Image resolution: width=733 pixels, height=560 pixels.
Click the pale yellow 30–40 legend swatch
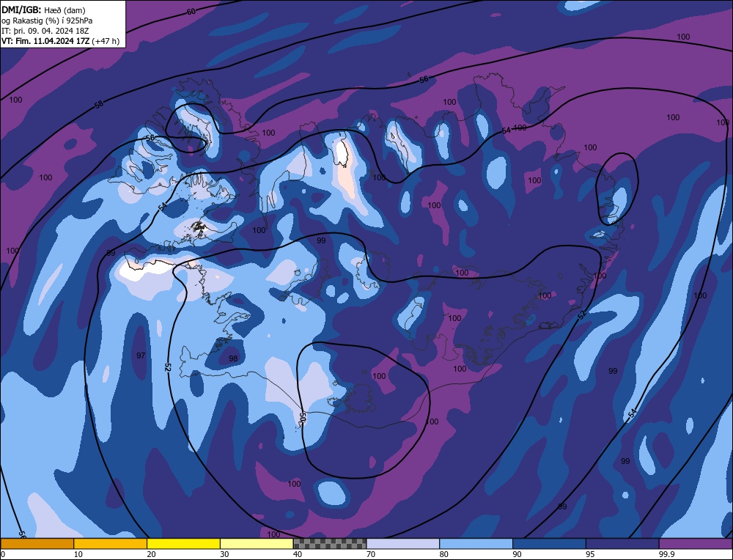pos(257,544)
